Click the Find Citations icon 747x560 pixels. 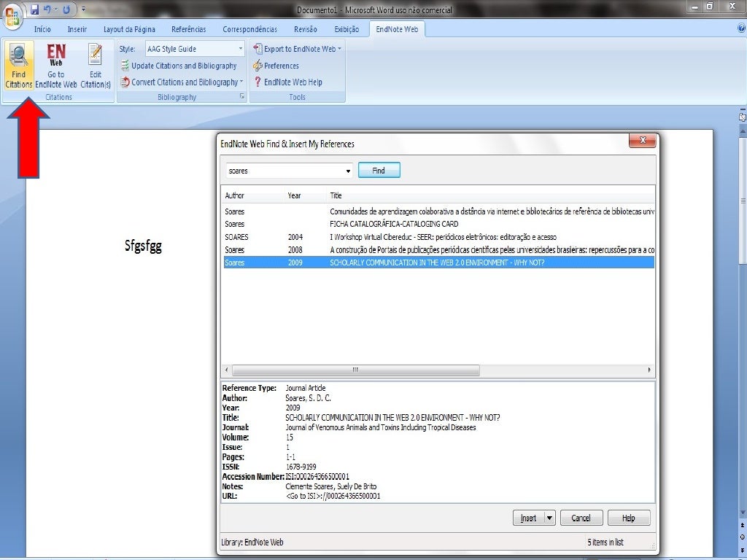click(x=19, y=66)
